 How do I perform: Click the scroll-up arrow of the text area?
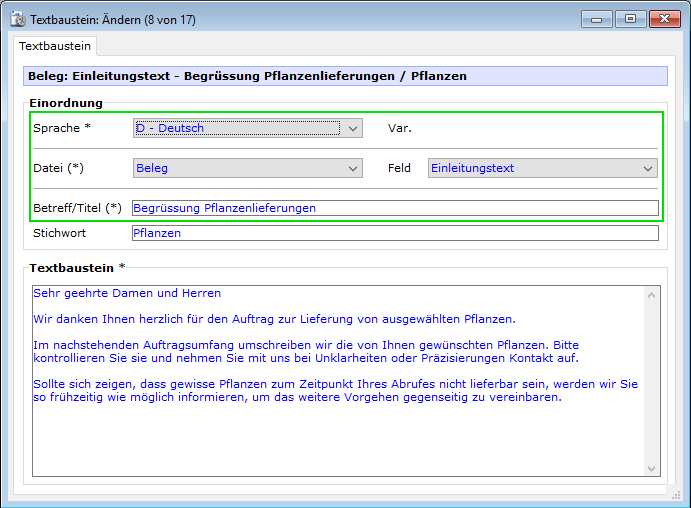pyautogui.click(x=652, y=294)
